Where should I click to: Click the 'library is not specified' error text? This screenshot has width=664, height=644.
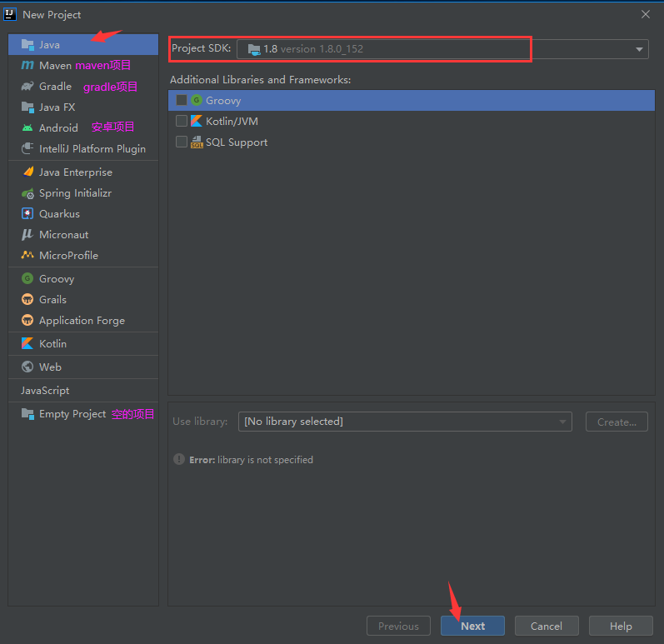(265, 459)
